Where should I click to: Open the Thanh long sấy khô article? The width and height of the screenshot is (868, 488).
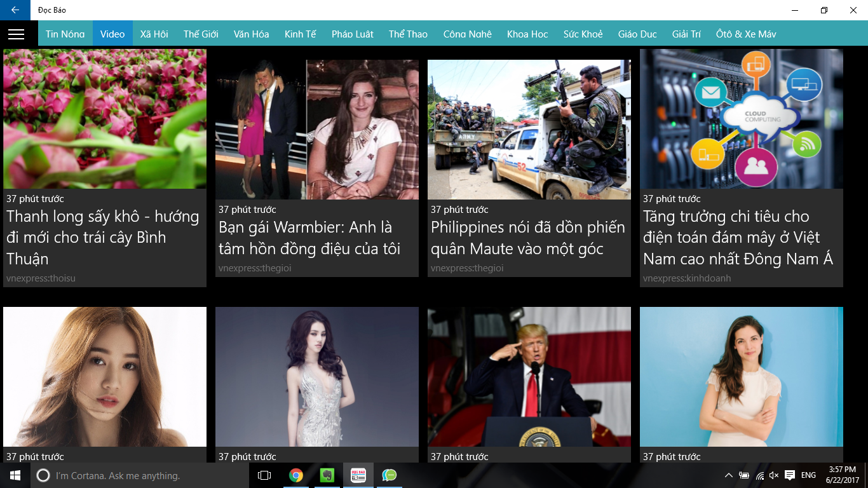(x=103, y=237)
